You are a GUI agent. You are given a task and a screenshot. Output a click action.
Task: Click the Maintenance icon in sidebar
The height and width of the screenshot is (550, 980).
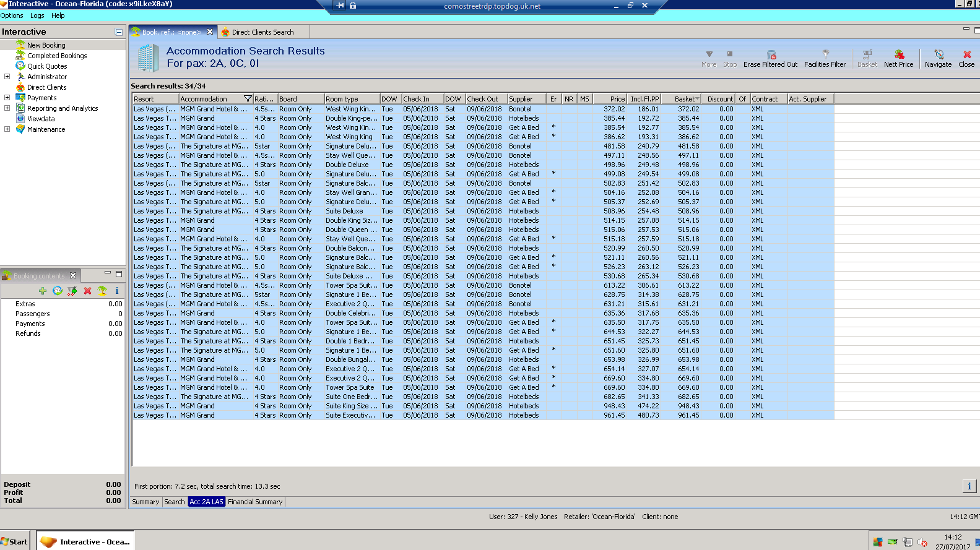20,129
